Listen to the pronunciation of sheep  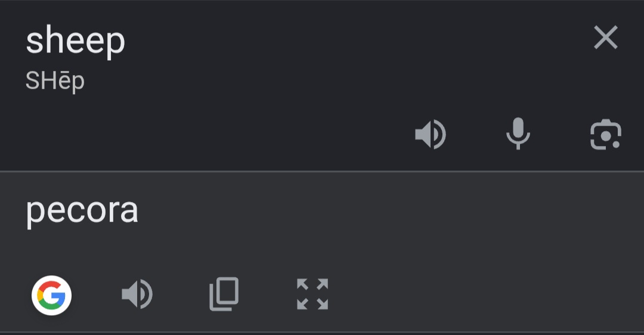click(x=431, y=134)
